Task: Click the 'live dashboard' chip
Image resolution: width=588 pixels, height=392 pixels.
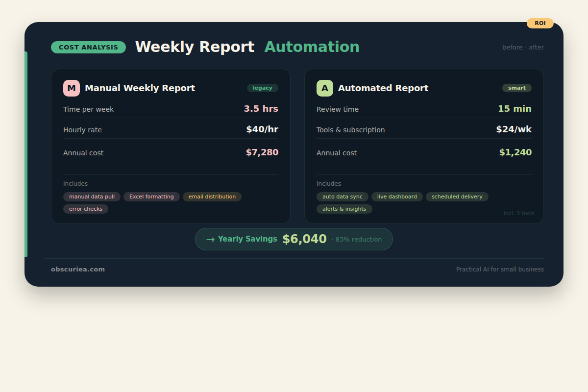Action: [x=397, y=196]
